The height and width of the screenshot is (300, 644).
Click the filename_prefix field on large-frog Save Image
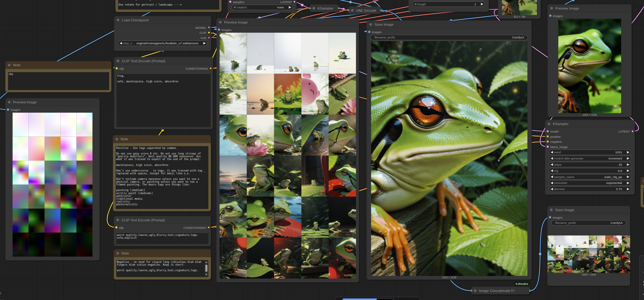pyautogui.click(x=449, y=37)
